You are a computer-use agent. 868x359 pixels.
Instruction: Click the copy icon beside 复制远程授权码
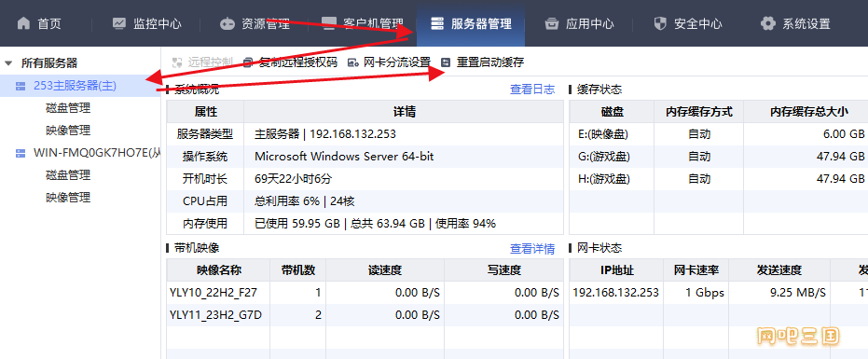point(248,62)
